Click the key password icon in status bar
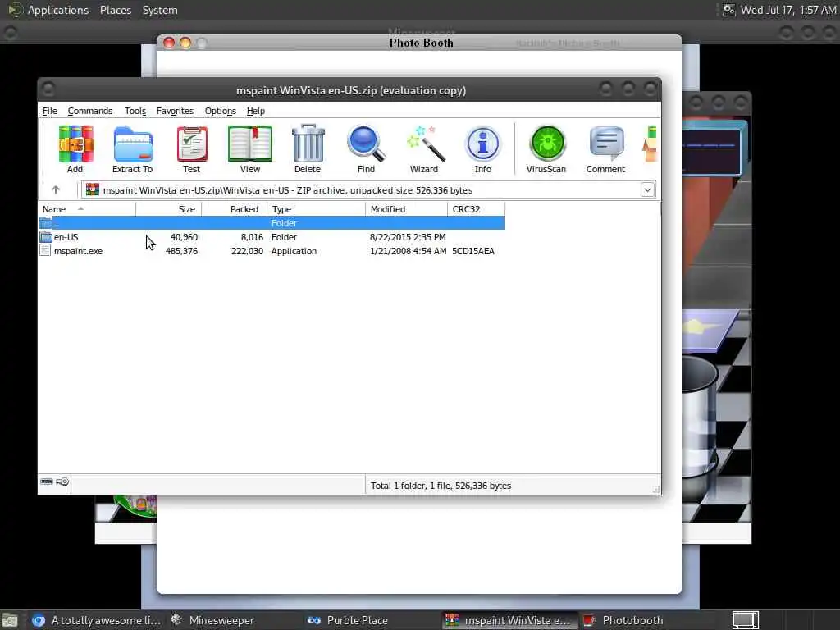Screen dimensions: 840x630 pos(62,482)
